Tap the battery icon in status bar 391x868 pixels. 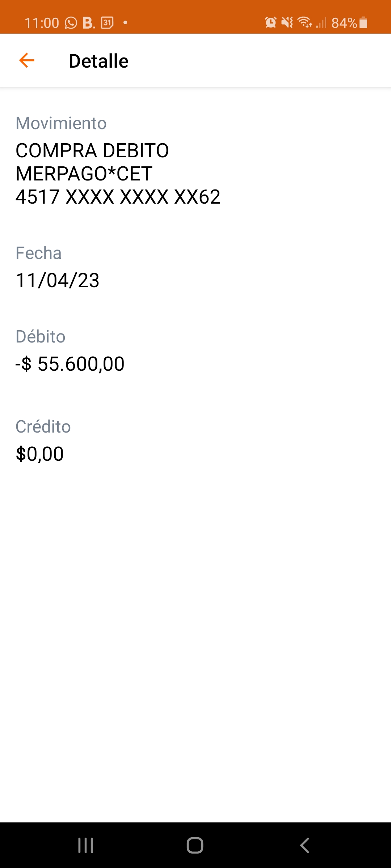(x=363, y=23)
